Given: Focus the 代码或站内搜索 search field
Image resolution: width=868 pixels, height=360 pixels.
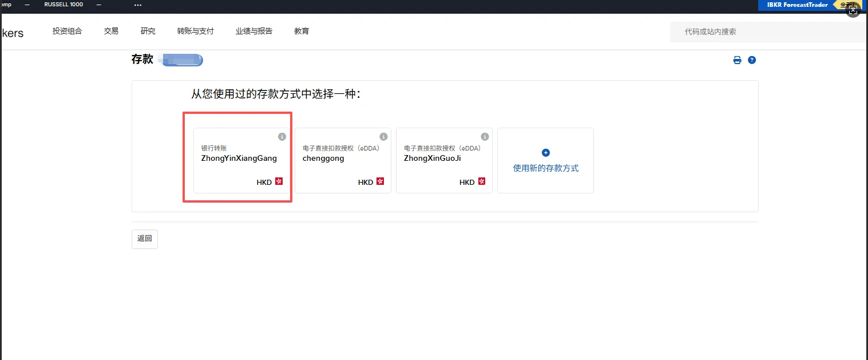Looking at the screenshot, I should pos(769,31).
